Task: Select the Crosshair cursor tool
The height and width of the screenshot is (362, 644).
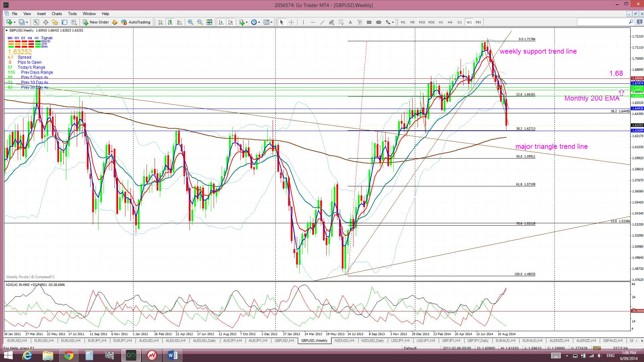Action: point(291,22)
